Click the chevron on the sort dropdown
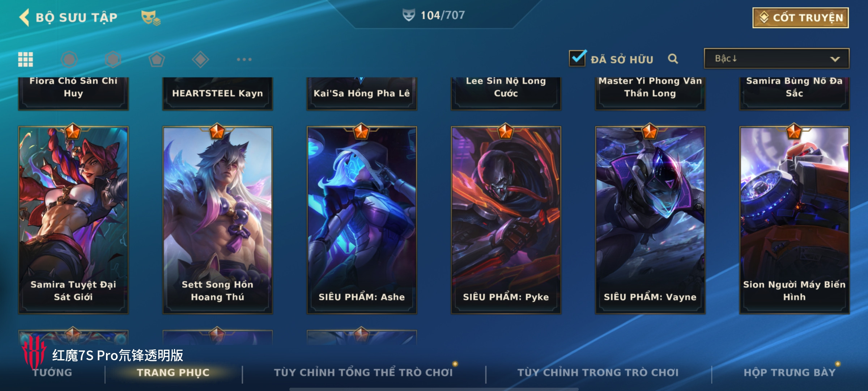 point(835,59)
